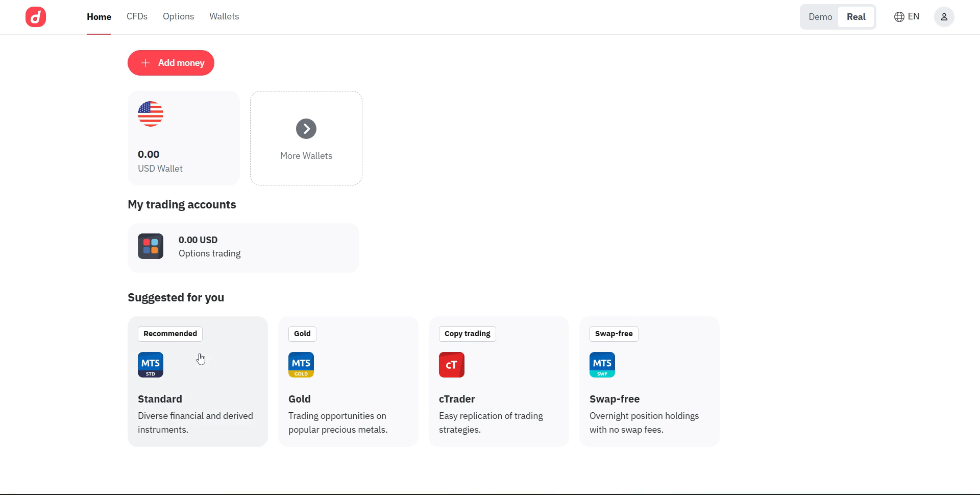
Task: Open the user profile account icon
Action: tap(944, 17)
